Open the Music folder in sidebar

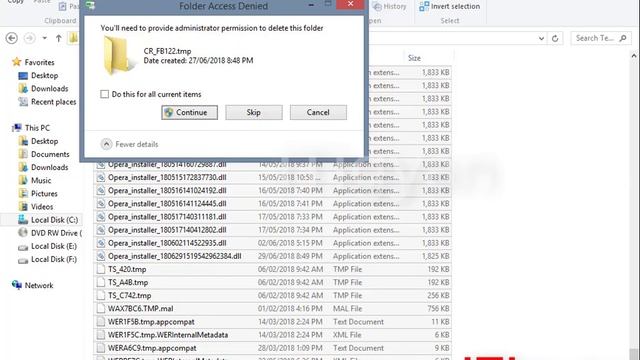pos(41,180)
